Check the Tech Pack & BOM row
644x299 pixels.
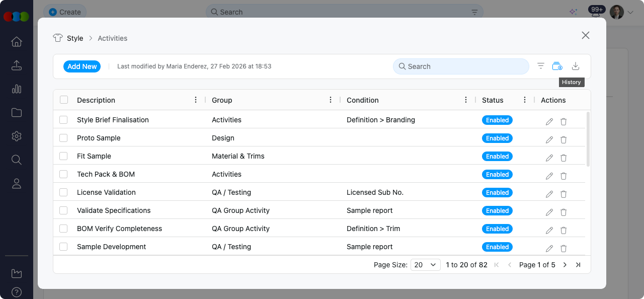(x=63, y=174)
